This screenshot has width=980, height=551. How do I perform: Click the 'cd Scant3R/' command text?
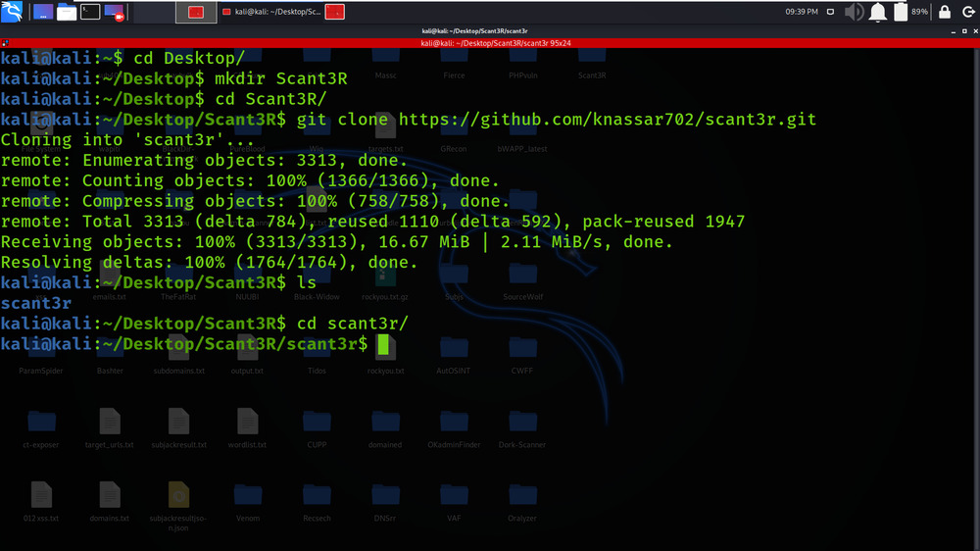[271, 99]
